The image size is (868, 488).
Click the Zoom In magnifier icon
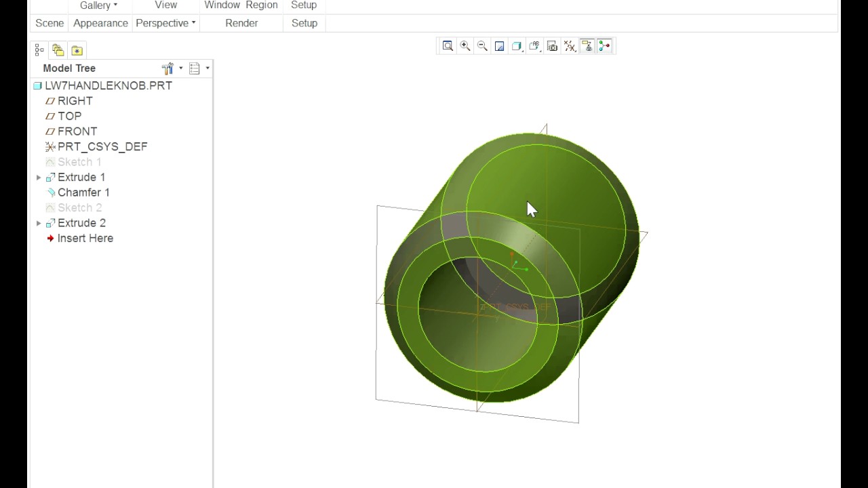tap(465, 46)
